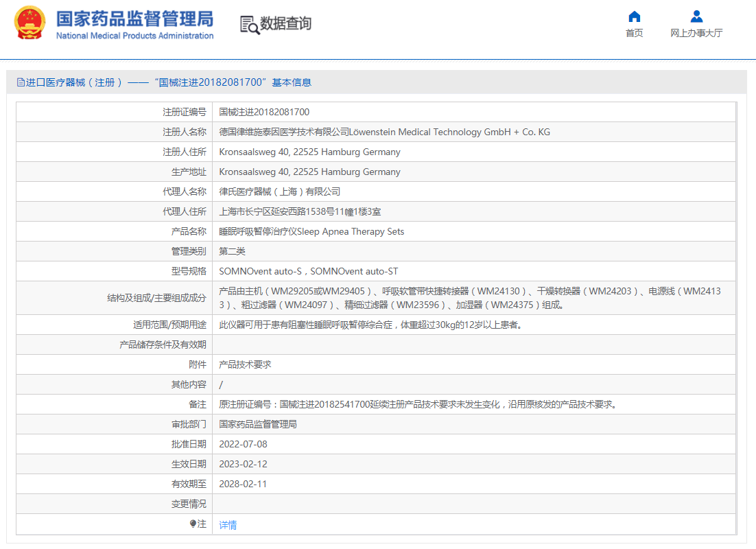Open the 首页 text link
Viewport: 756px width, 549px height.
pyautogui.click(x=634, y=33)
